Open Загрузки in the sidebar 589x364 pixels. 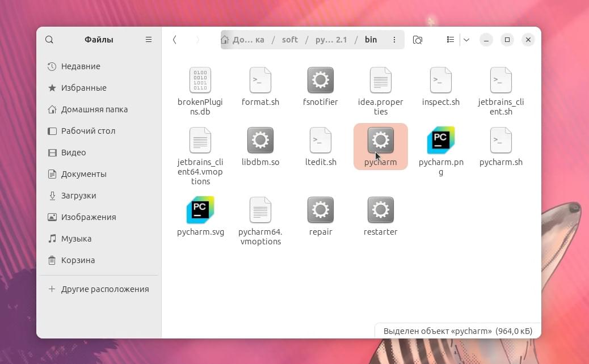[x=99, y=196]
